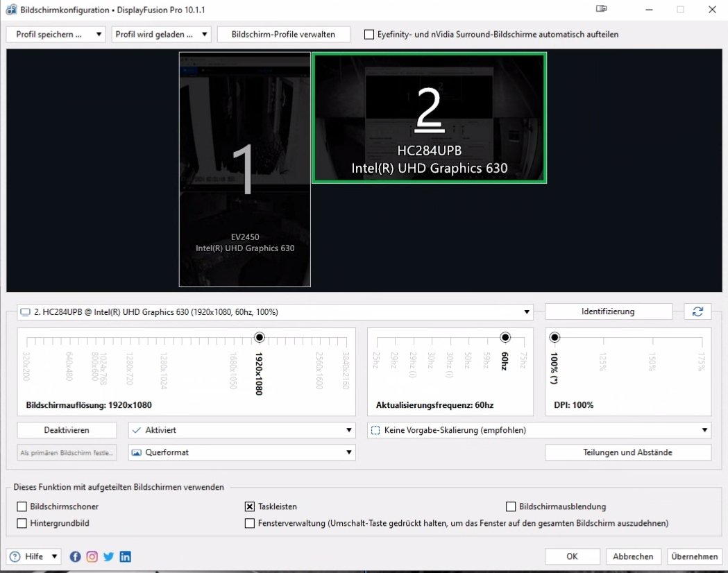Image resolution: width=728 pixels, height=573 pixels.
Task: Enable the Fensterverwaltung checkbox
Action: [x=250, y=523]
